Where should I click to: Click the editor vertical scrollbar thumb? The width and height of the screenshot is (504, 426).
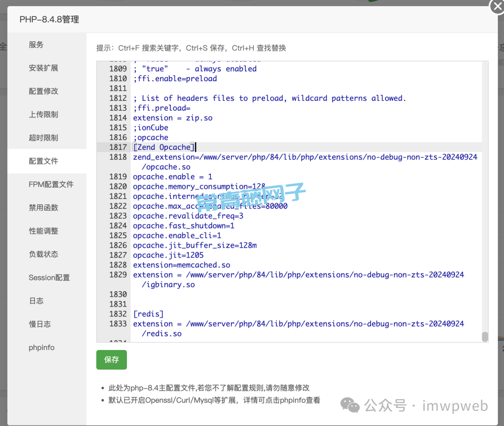(485, 336)
